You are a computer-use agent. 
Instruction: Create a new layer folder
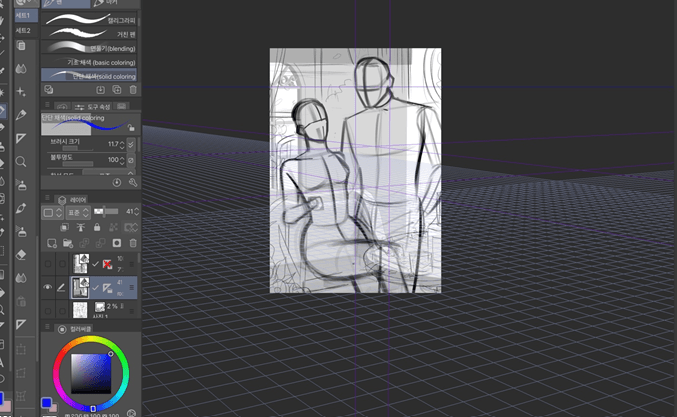(68, 243)
